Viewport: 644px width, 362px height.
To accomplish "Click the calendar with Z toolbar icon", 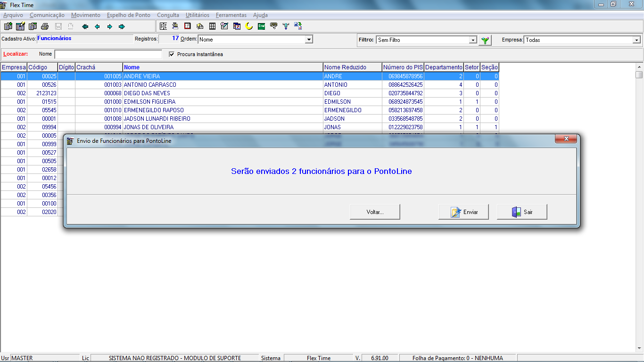I will 237,26.
